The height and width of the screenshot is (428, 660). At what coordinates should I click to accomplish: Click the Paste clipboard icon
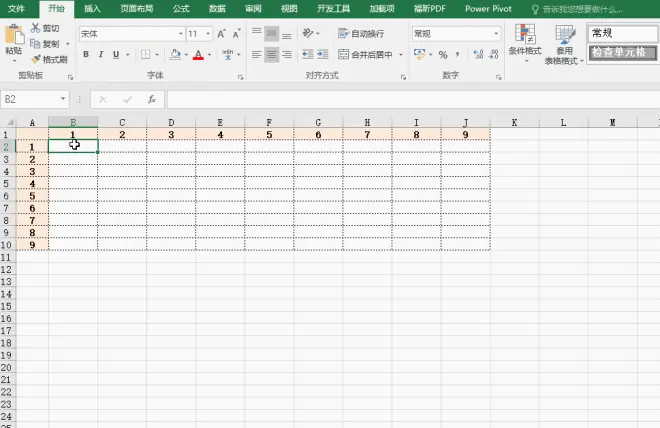coord(14,34)
